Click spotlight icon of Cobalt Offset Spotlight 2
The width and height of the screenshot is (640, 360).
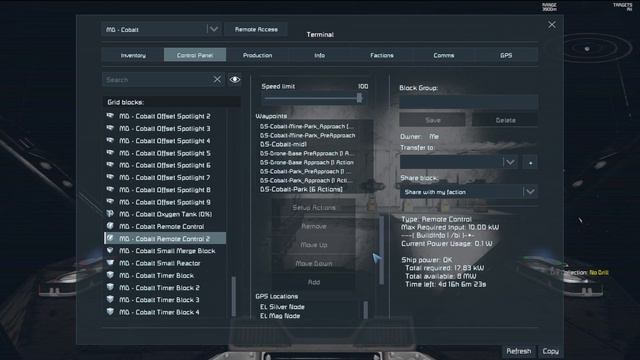(110, 116)
